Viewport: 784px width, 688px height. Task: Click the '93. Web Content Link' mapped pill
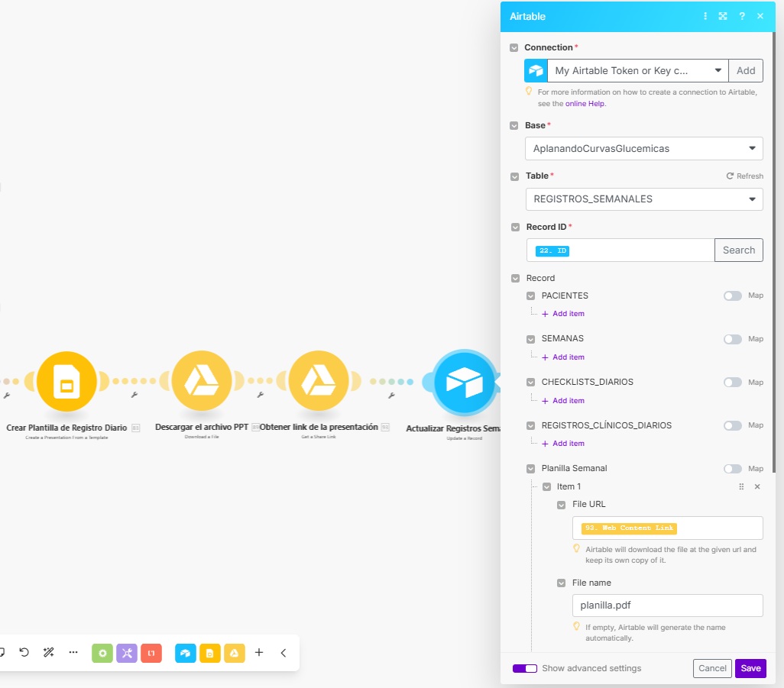(629, 528)
